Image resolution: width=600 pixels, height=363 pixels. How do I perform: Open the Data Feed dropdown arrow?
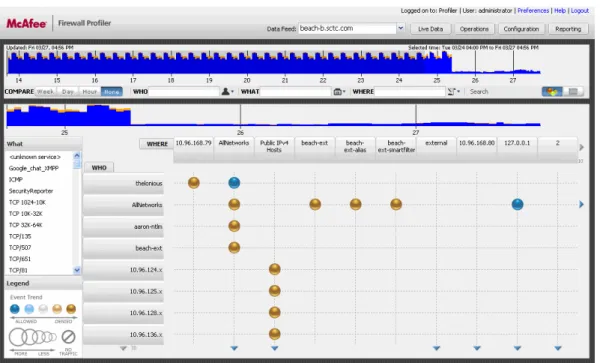[x=400, y=28]
